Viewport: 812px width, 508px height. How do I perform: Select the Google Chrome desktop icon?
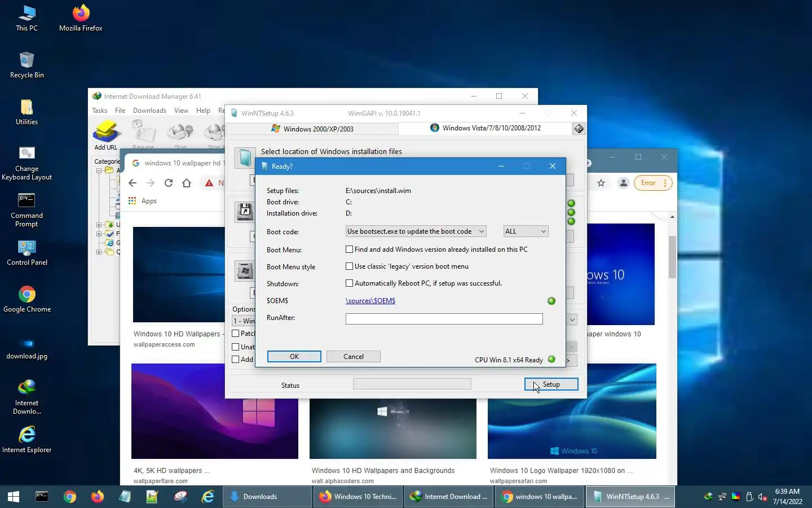[x=27, y=299]
